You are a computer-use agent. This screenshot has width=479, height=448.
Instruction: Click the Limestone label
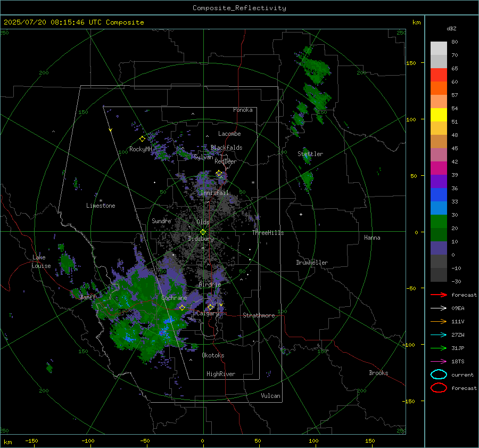click(x=101, y=206)
